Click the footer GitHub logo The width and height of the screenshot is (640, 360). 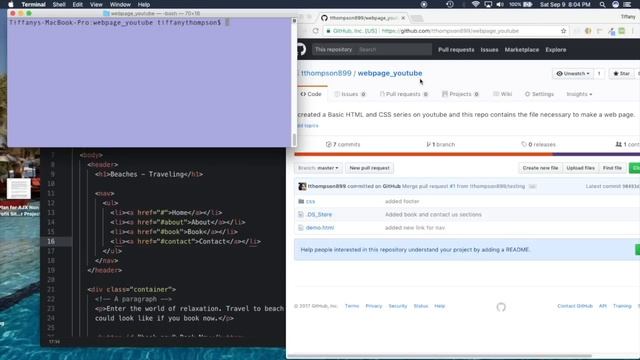(501, 307)
